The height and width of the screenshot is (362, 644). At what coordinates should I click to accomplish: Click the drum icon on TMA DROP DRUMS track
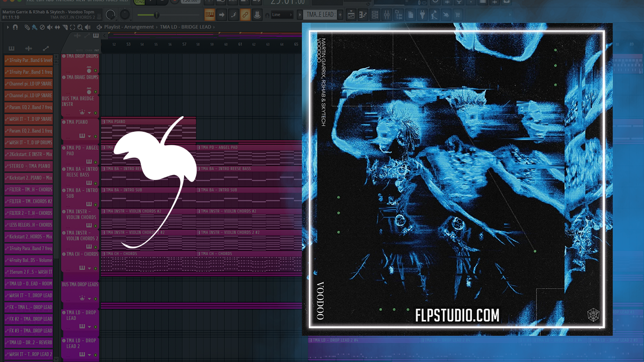[x=89, y=70]
